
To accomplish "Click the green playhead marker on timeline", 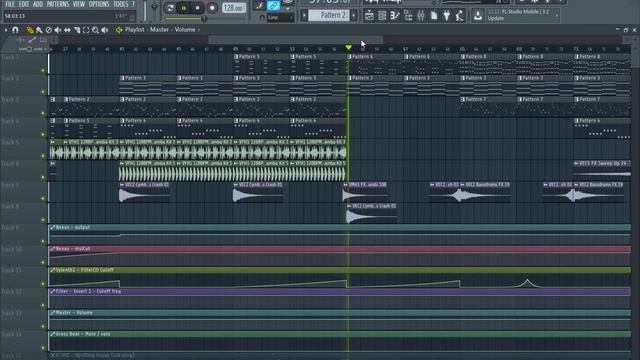I will (348, 48).
